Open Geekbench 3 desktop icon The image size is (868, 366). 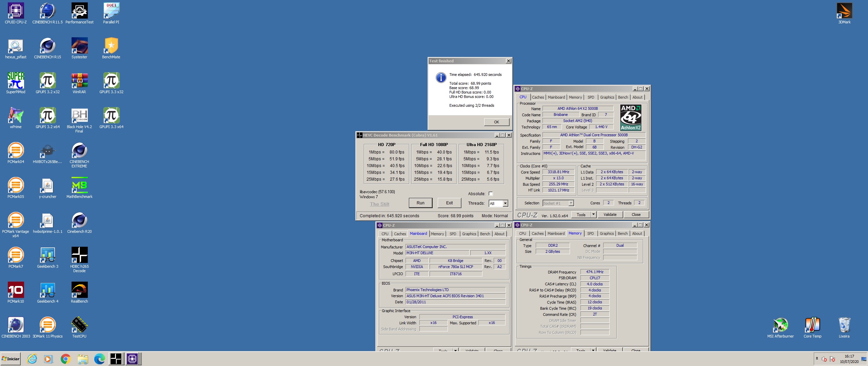pyautogui.click(x=47, y=258)
